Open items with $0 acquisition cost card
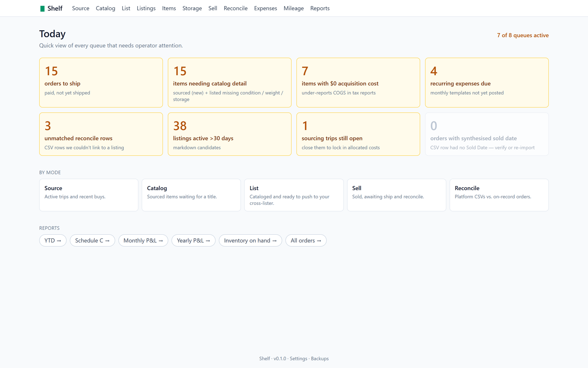 (358, 83)
